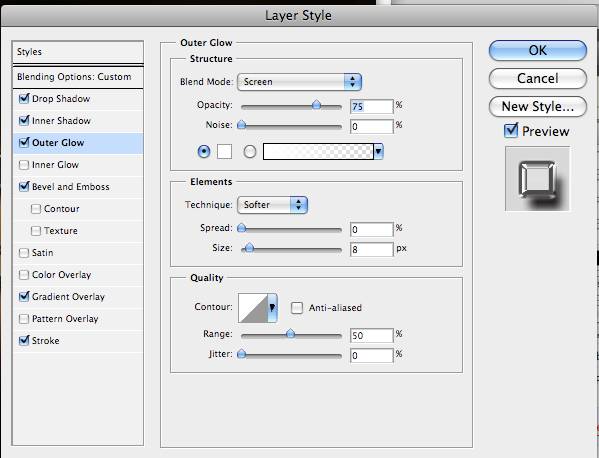599x458 pixels.
Task: Click the New Style... button
Action: click(x=537, y=106)
